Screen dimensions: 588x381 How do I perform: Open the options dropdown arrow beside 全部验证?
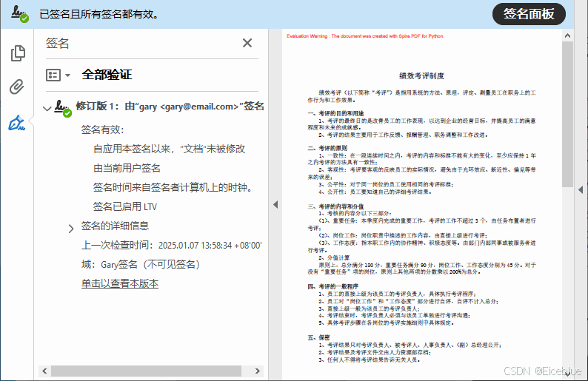(68, 75)
